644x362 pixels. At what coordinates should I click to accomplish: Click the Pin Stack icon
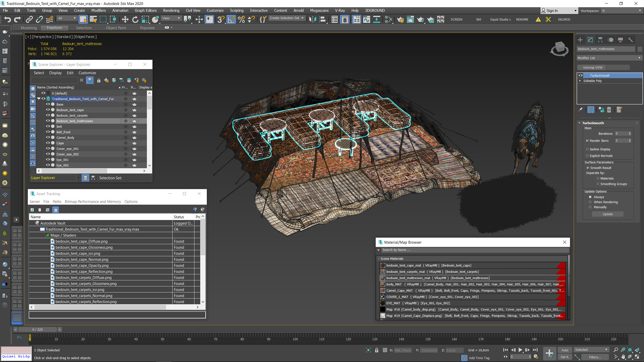coord(581,110)
